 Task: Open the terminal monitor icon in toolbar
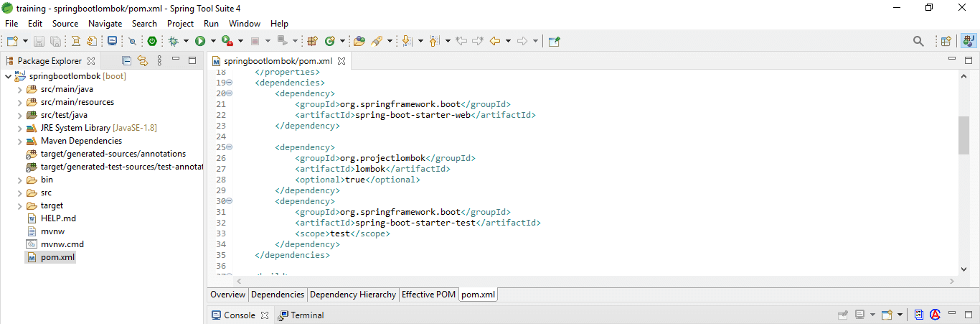coord(112,41)
